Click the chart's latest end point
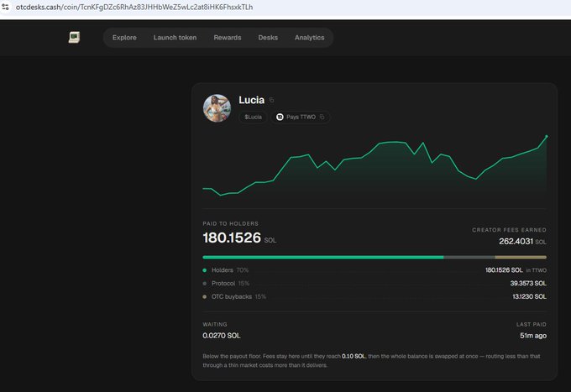 point(547,137)
